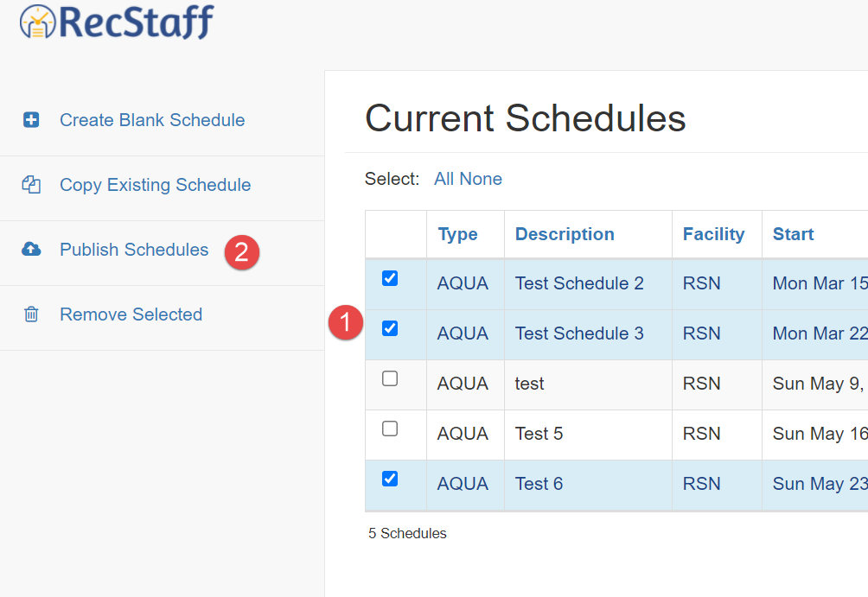Click the copy icon beside Copy Existing Schedule
Viewport: 868px width, 597px height.
pos(31,185)
